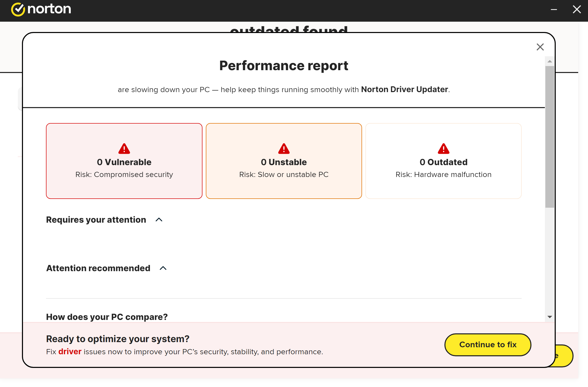This screenshot has width=588, height=387.
Task: Select the 0 Vulnerable risk card
Action: (124, 161)
